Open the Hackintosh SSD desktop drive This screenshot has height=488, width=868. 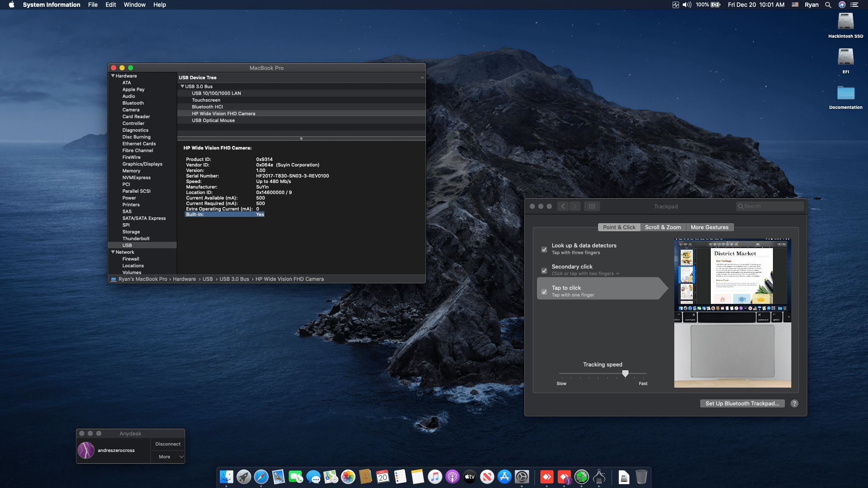click(846, 21)
